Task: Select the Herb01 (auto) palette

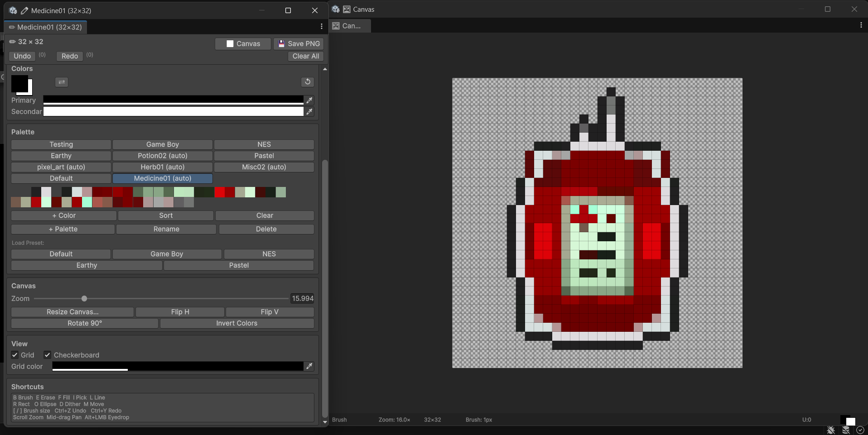Action: tap(163, 167)
